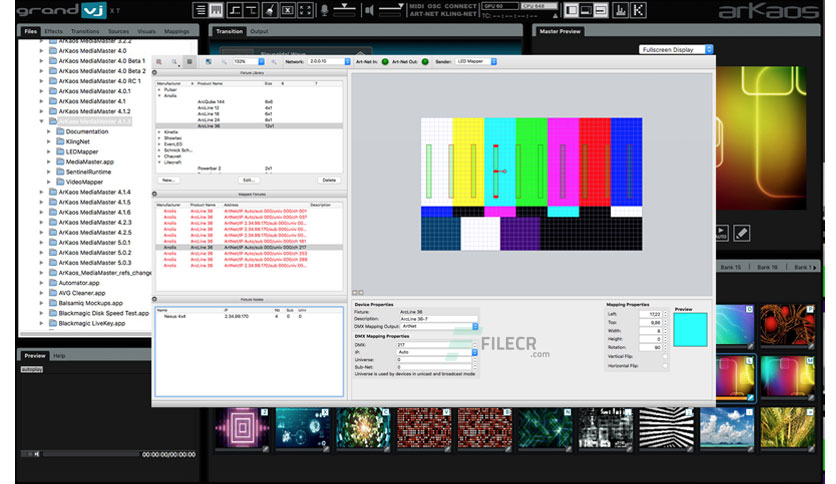Click the grid view icon in LED Mapper toolbar
The width and height of the screenshot is (836, 484).
[x=189, y=62]
